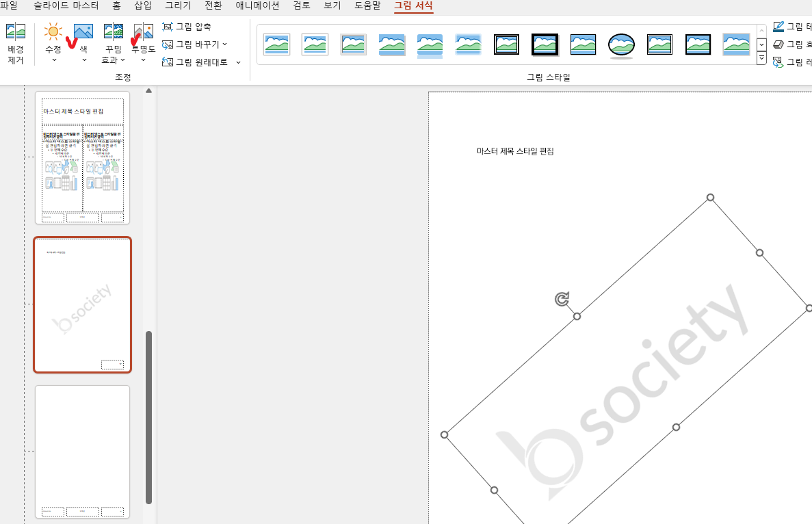Switch to 홈 tab
Viewport: 812px width, 524px height.
click(116, 5)
